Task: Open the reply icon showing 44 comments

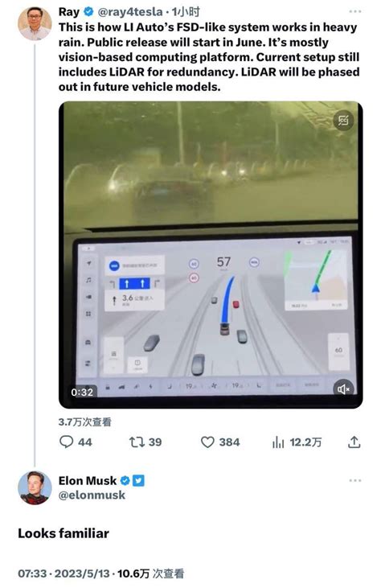Action: pos(66,442)
